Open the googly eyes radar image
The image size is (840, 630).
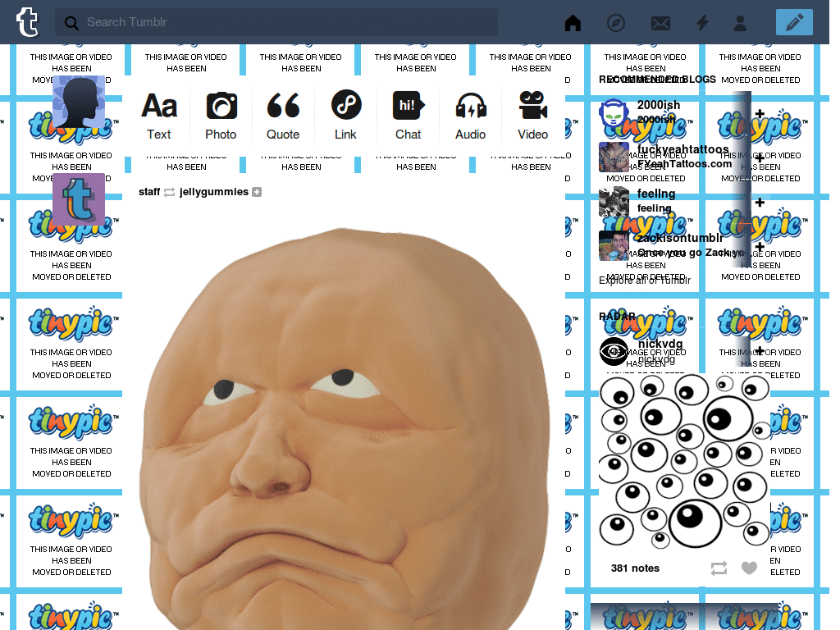685,462
